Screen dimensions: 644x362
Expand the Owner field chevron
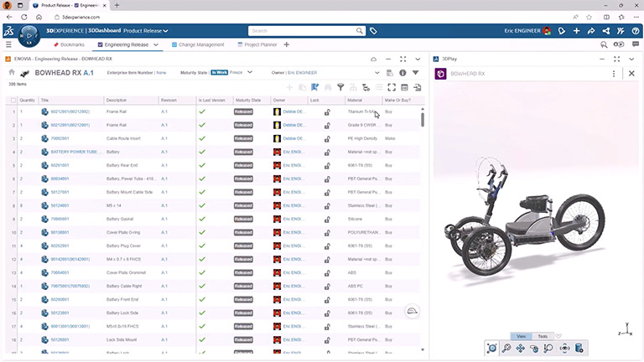(x=377, y=73)
